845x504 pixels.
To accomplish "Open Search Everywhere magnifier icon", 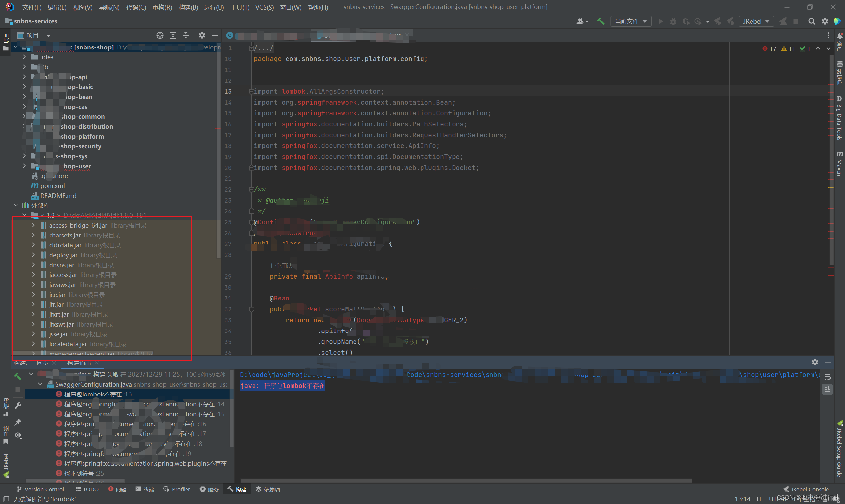I will pyautogui.click(x=812, y=21).
